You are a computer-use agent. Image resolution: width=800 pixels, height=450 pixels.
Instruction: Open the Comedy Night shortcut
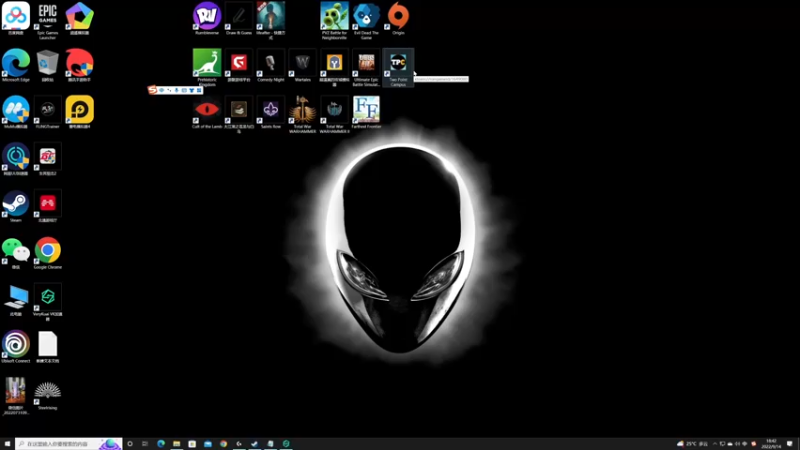270,63
